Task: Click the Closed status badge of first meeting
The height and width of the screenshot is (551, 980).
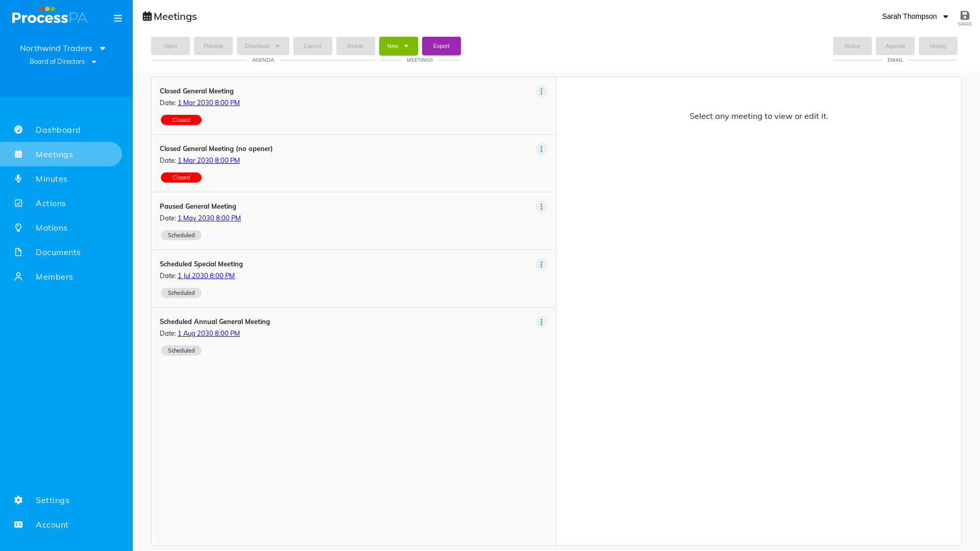Action: tap(181, 120)
